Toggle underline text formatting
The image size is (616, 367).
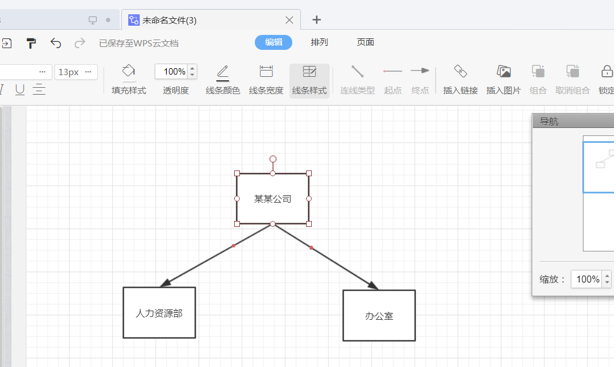pyautogui.click(x=20, y=90)
